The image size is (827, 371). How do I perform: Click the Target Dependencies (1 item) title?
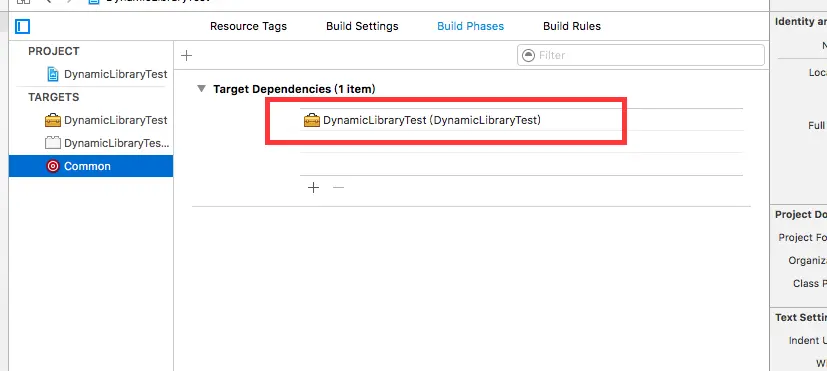click(294, 89)
